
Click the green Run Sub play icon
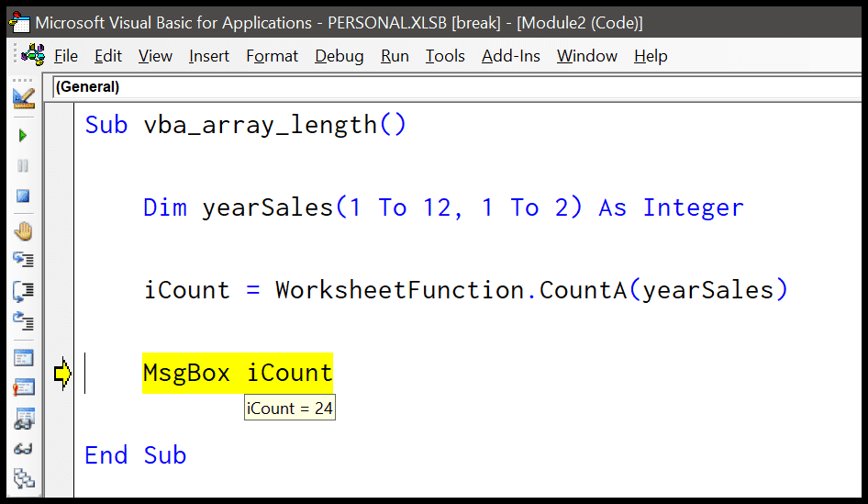click(23, 136)
